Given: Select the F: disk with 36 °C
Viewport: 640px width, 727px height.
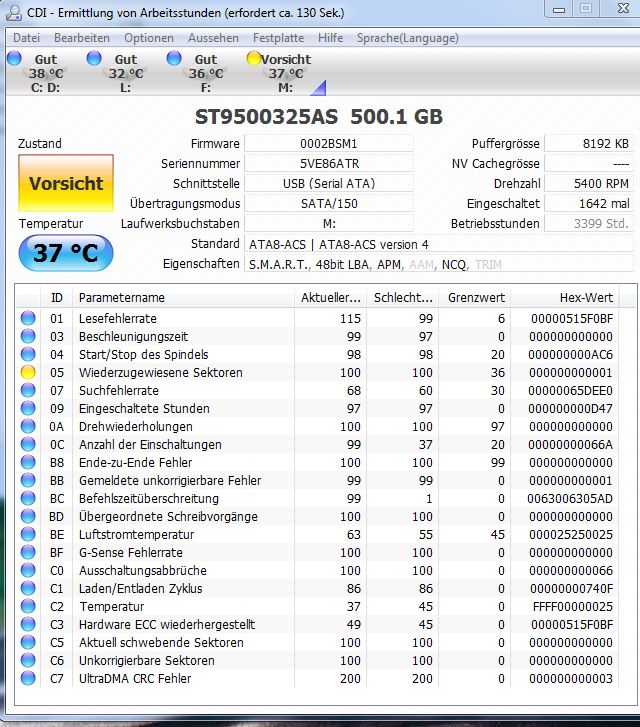Looking at the screenshot, I should point(198,73).
